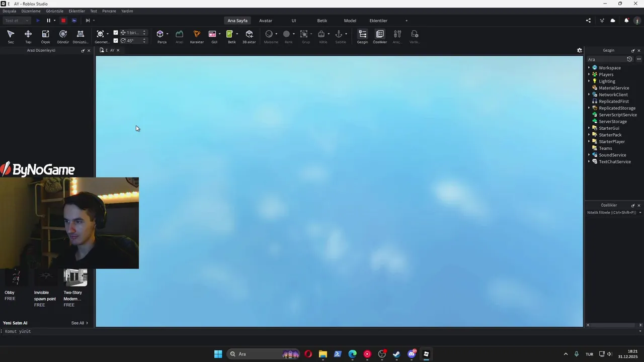
Task: Open the GUI dropdown arrow
Action: (220, 34)
